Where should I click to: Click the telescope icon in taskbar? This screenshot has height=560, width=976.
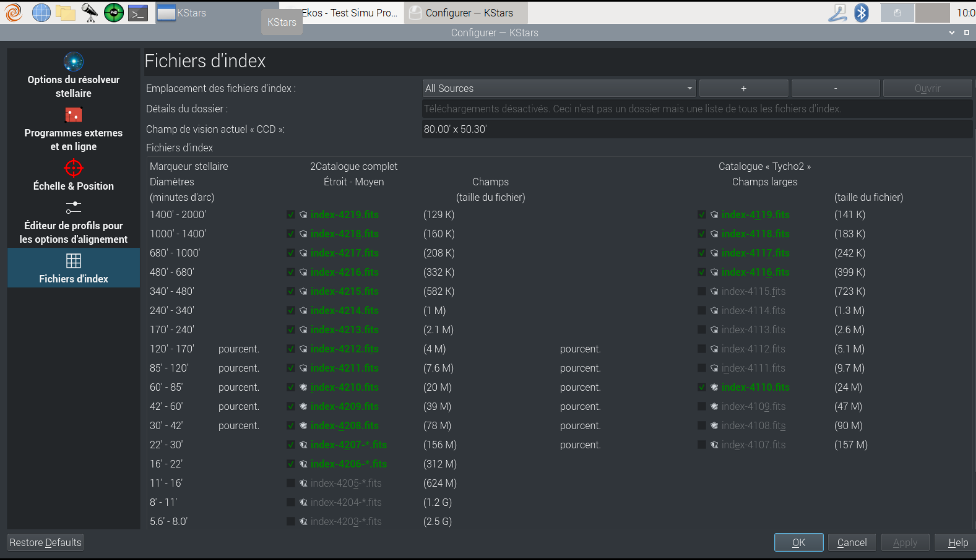point(90,13)
